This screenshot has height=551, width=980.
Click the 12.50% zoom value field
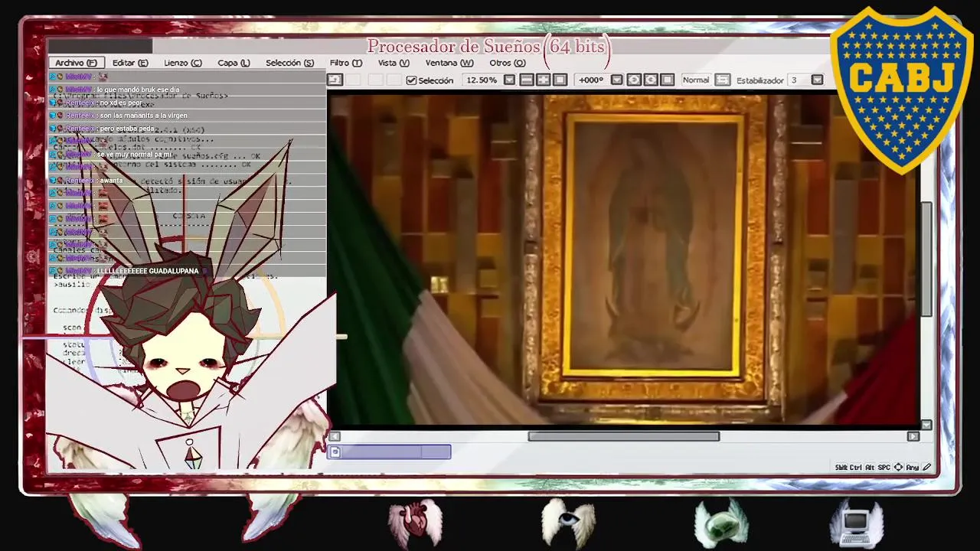482,80
